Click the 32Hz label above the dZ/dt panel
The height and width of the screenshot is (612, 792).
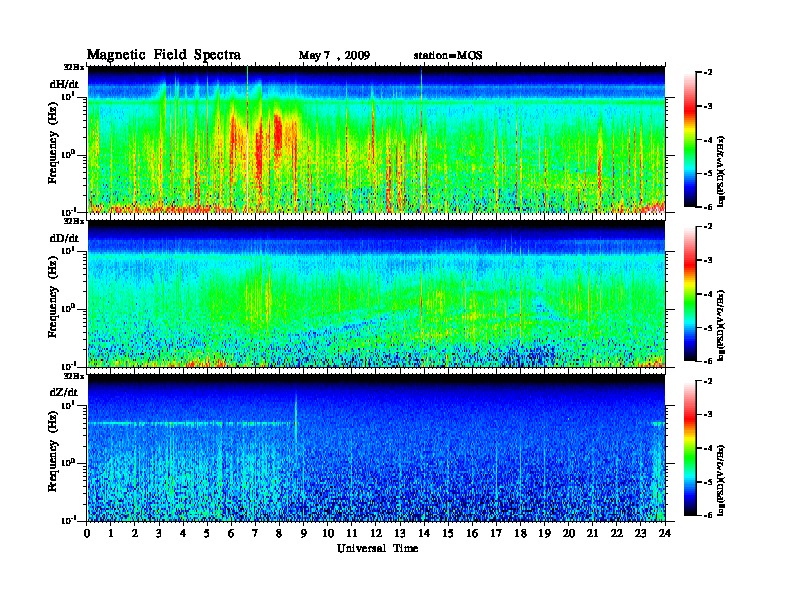pyautogui.click(x=74, y=376)
